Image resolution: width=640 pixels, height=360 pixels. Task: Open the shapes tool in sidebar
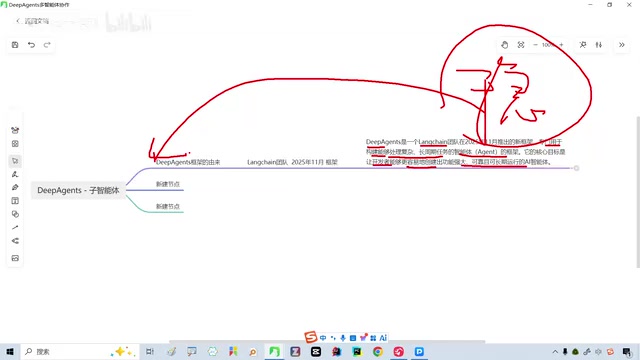(x=15, y=214)
